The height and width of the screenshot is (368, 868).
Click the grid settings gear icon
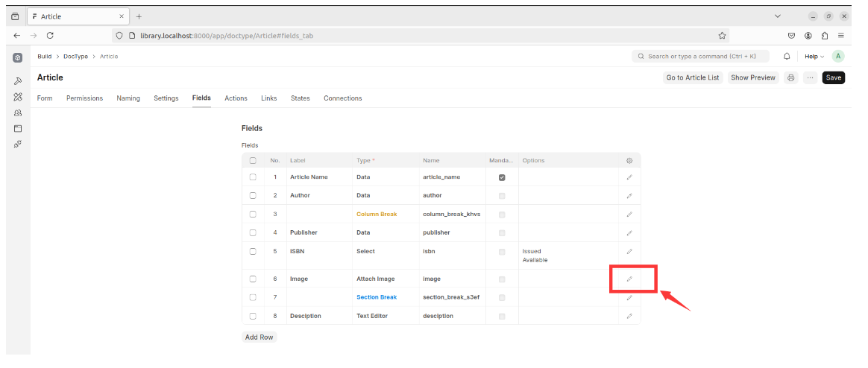629,160
